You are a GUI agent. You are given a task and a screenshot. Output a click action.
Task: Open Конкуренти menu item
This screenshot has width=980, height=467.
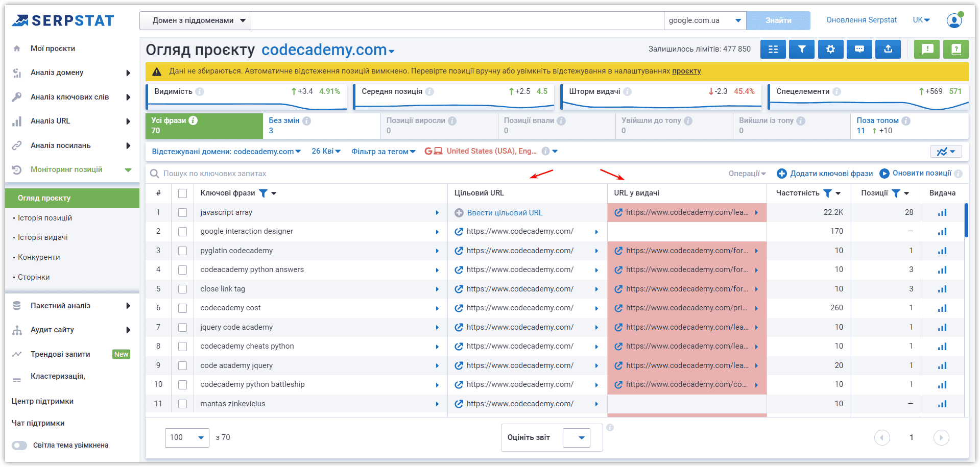pyautogui.click(x=39, y=257)
